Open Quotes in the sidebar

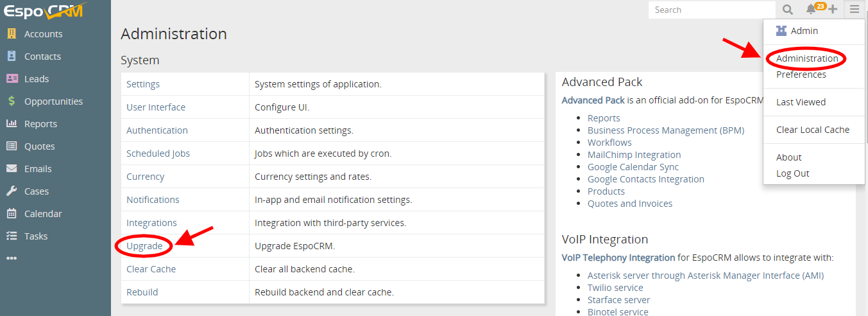click(40, 146)
